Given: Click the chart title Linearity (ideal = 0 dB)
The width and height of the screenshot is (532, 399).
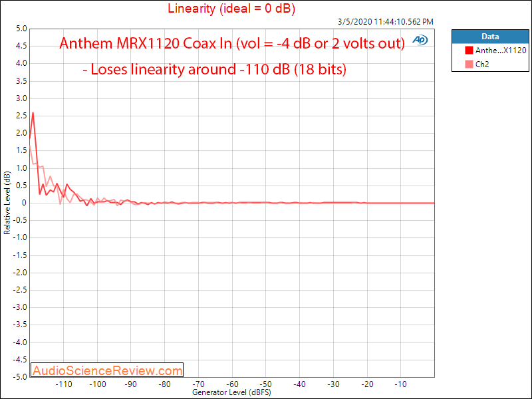Looking at the screenshot, I should click(x=231, y=8).
